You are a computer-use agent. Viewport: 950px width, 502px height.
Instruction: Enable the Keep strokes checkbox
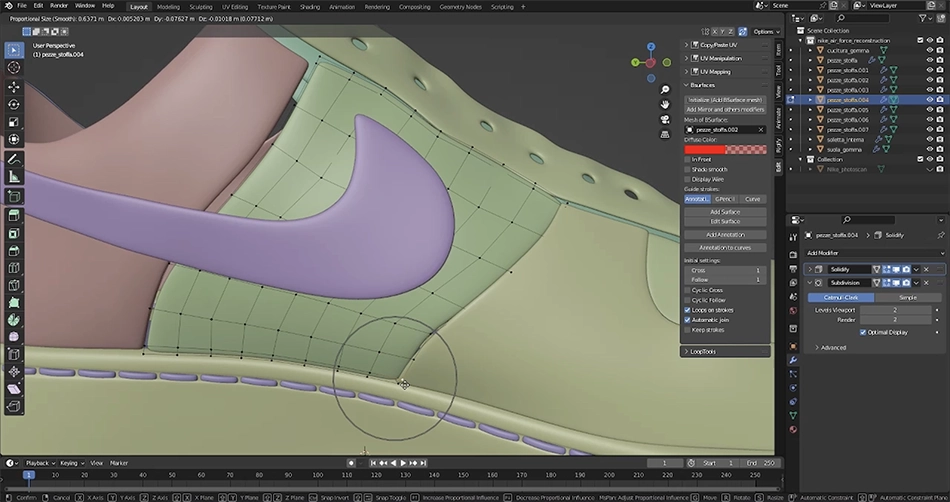(x=688, y=330)
